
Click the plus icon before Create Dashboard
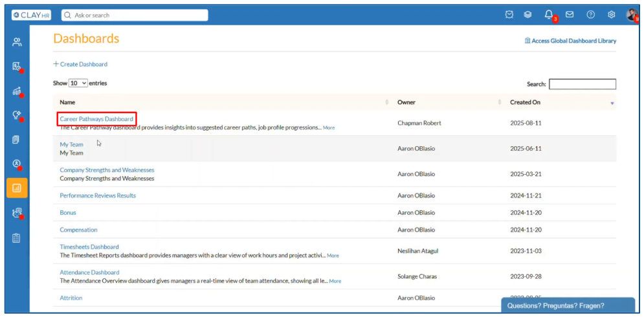tap(56, 64)
